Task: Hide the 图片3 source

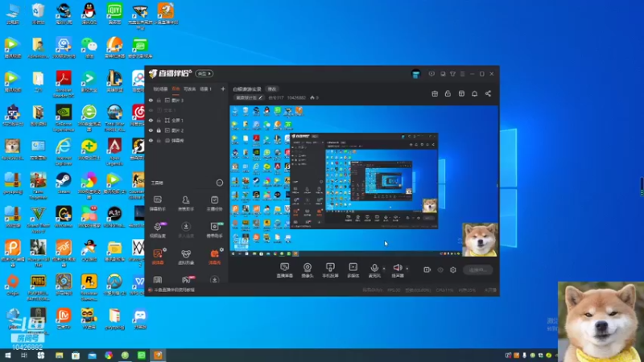Action: point(151,100)
